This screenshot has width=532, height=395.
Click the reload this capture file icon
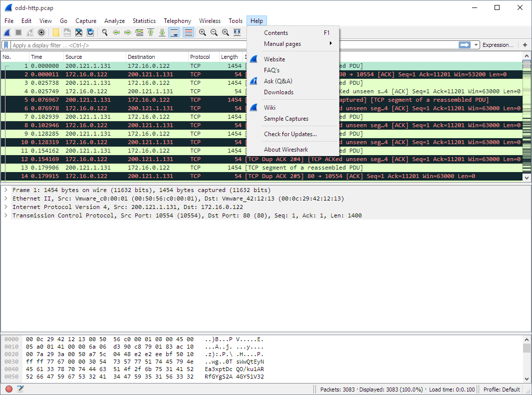click(90, 32)
